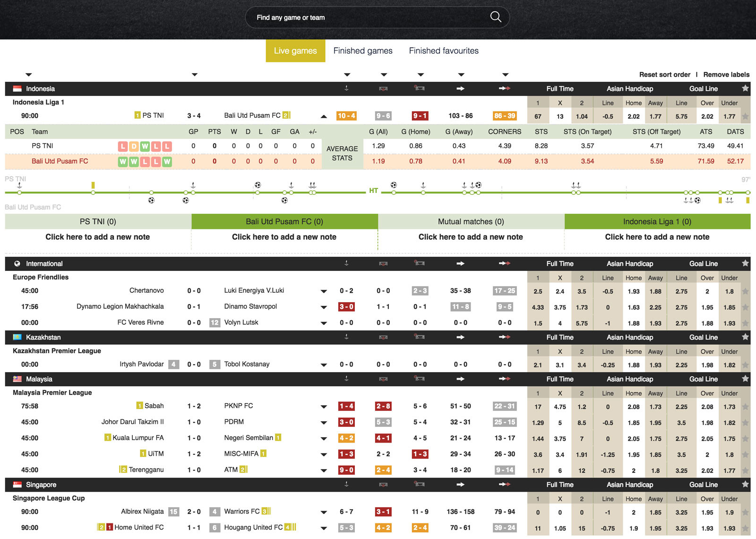Select the Mutual matches (0) notes tab

pyautogui.click(x=471, y=221)
